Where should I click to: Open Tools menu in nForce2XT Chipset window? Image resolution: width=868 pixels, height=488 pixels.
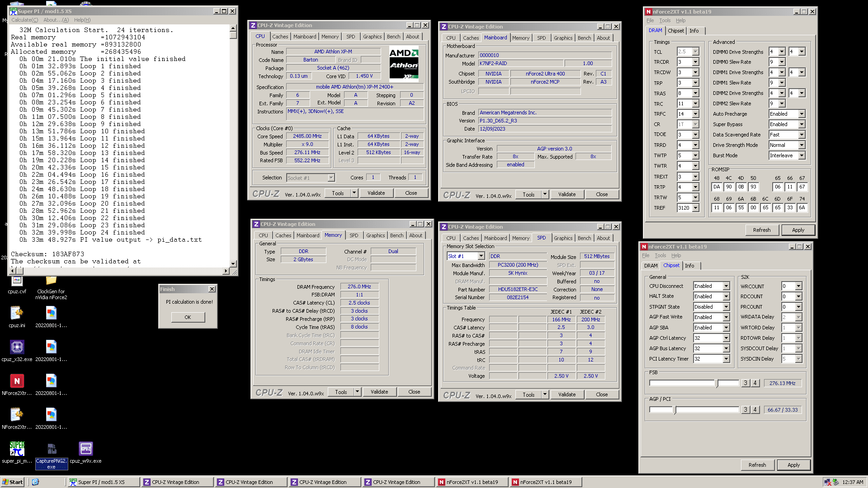[660, 255]
